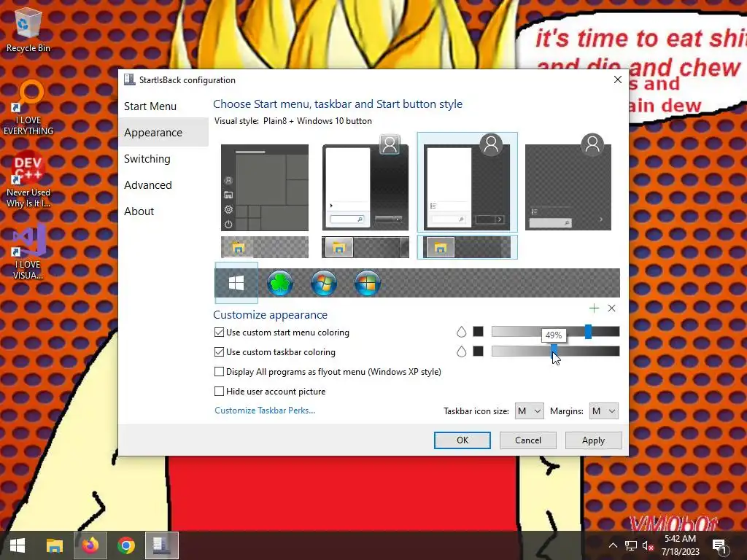Screen dimensions: 747x560
Task: Select the Windows 10 tiles start menu style
Action: pos(264,187)
